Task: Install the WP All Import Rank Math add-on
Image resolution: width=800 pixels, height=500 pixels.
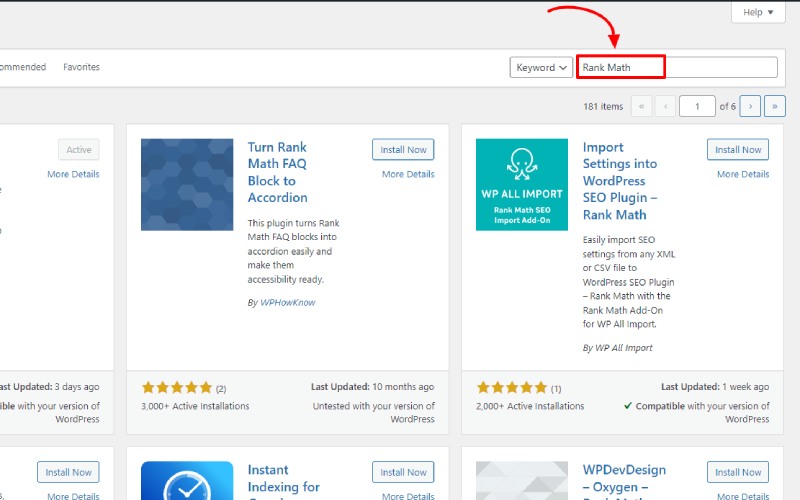Action: pyautogui.click(x=738, y=149)
